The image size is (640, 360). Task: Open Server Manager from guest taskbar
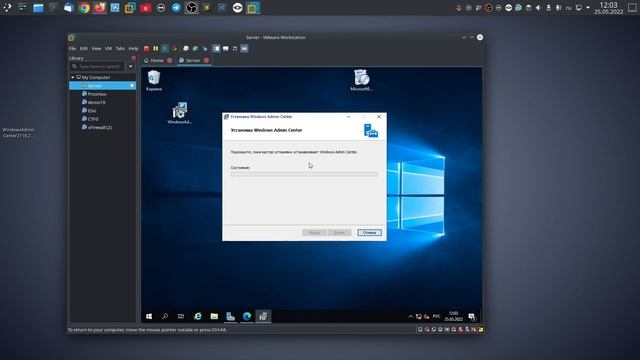point(230,316)
